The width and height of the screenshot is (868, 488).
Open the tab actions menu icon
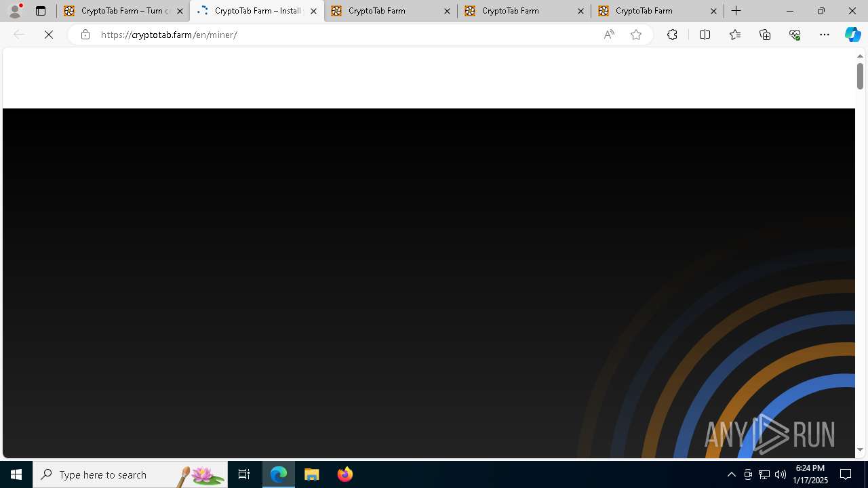click(41, 11)
